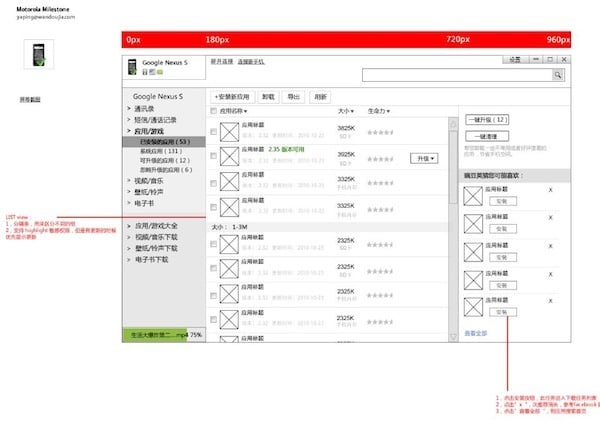Click the Google Nexus S device icon
Image resolution: width=600 pixels, height=425 pixels.
[x=131, y=67]
